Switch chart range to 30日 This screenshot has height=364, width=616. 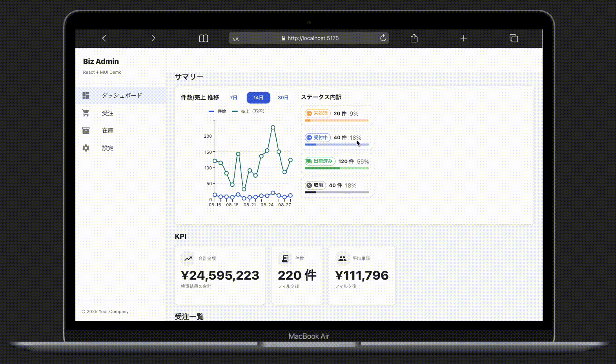[x=283, y=98]
